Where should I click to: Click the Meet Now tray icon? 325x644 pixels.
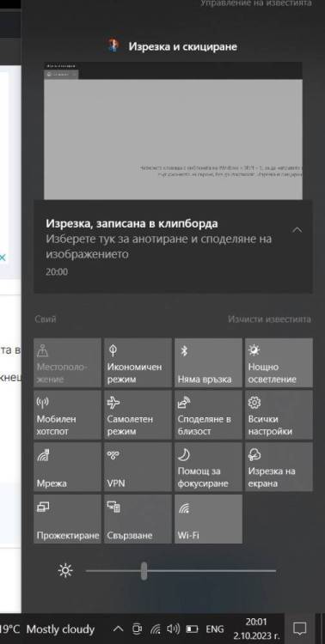[x=137, y=629]
